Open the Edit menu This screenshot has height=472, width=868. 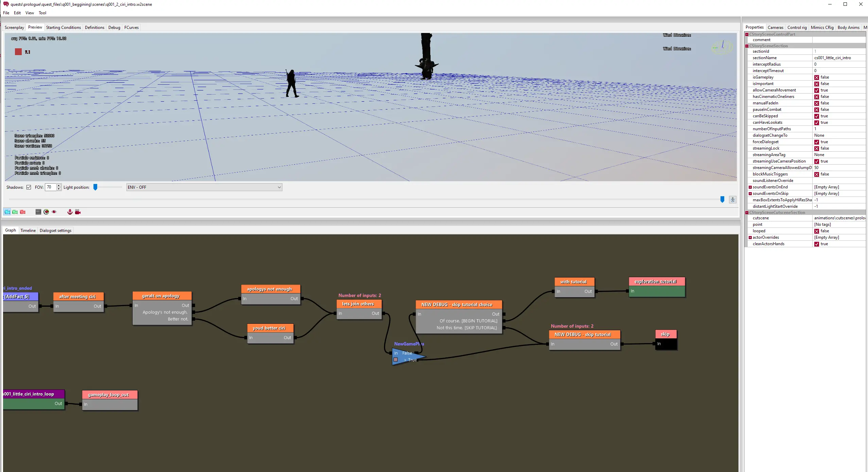click(x=17, y=13)
